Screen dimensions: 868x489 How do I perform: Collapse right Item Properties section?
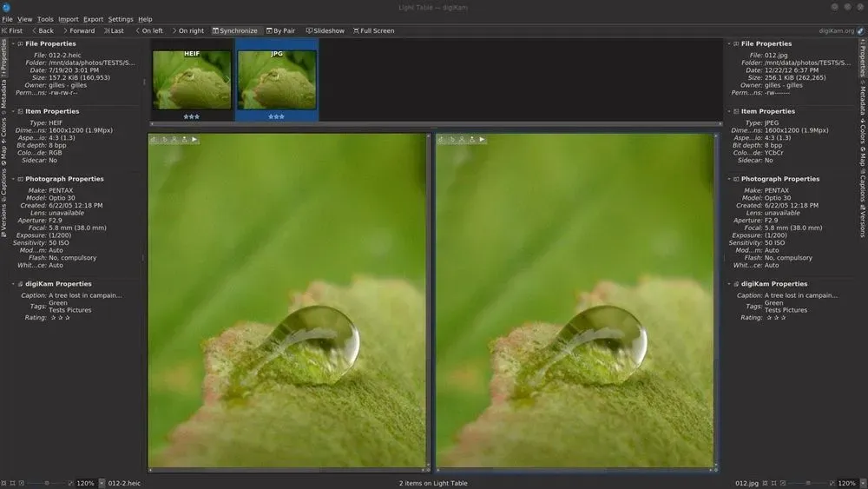point(729,111)
